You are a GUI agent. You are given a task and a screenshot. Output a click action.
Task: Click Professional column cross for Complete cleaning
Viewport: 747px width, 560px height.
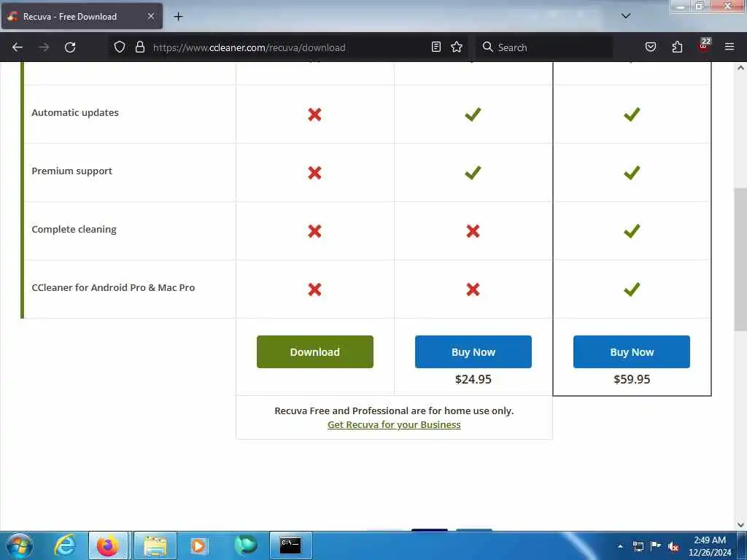473,231
